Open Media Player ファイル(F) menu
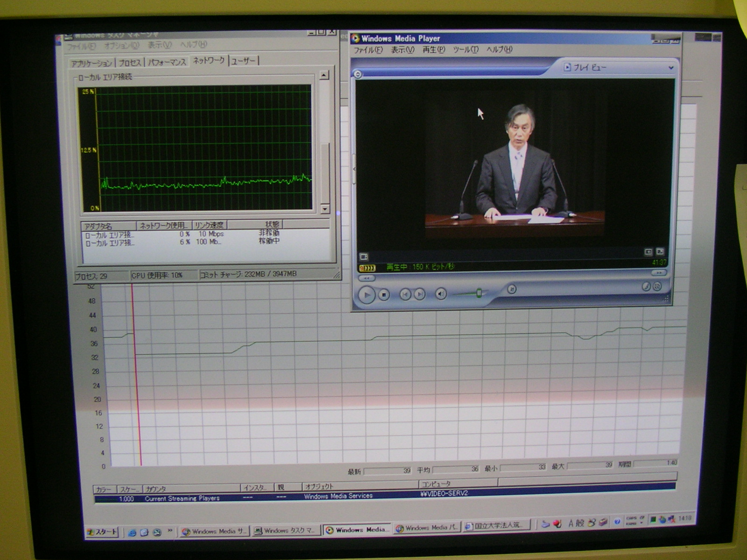747x560 pixels. coord(368,50)
